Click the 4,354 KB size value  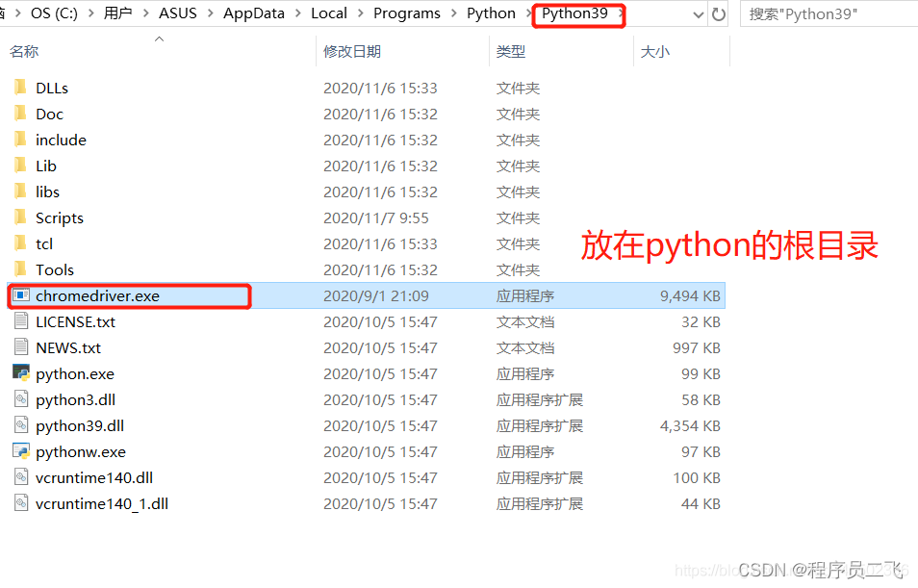690,425
